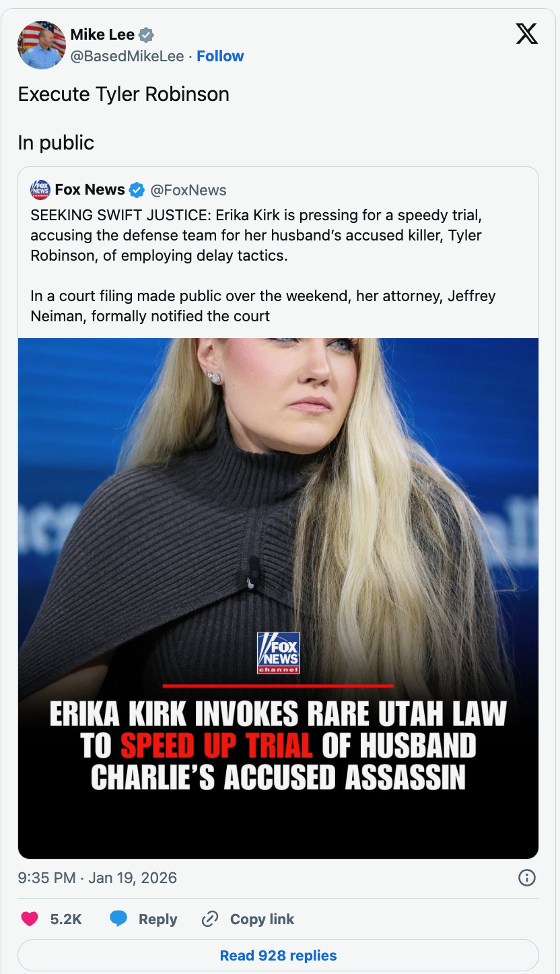Click the Fox News verified checkmark badge
Viewport: 560px width, 974px height.
[137, 190]
